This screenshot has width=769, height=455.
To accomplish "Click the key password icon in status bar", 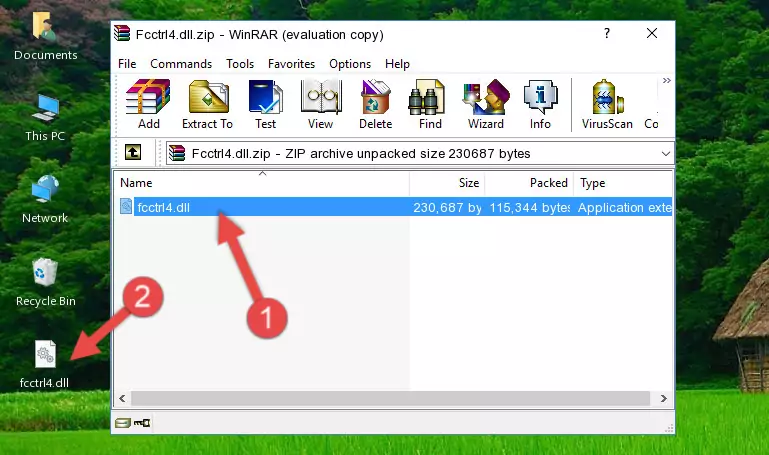I will point(142,423).
